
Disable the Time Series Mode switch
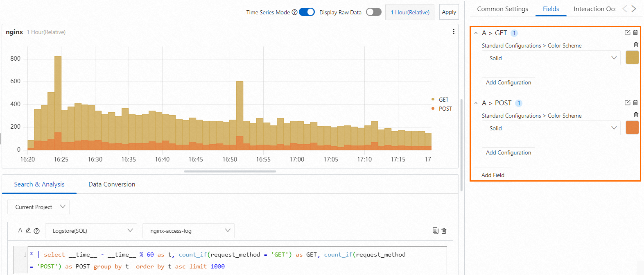[x=307, y=12]
